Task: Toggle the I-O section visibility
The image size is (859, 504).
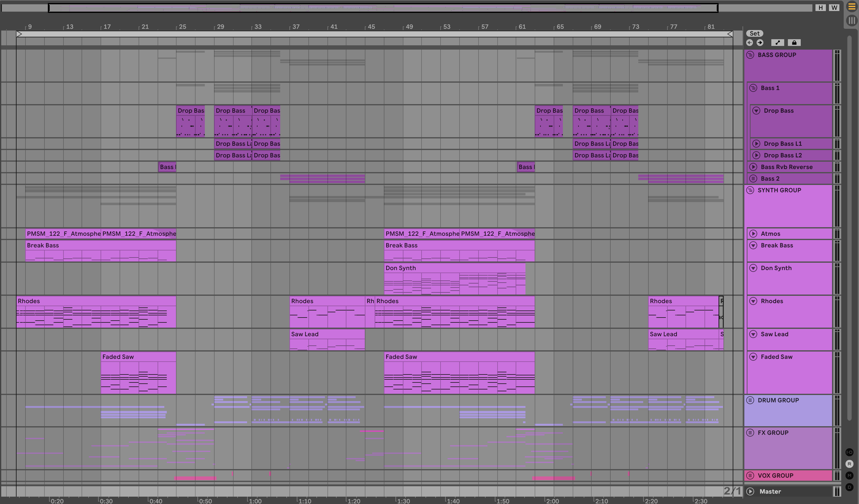Action: [x=849, y=452]
